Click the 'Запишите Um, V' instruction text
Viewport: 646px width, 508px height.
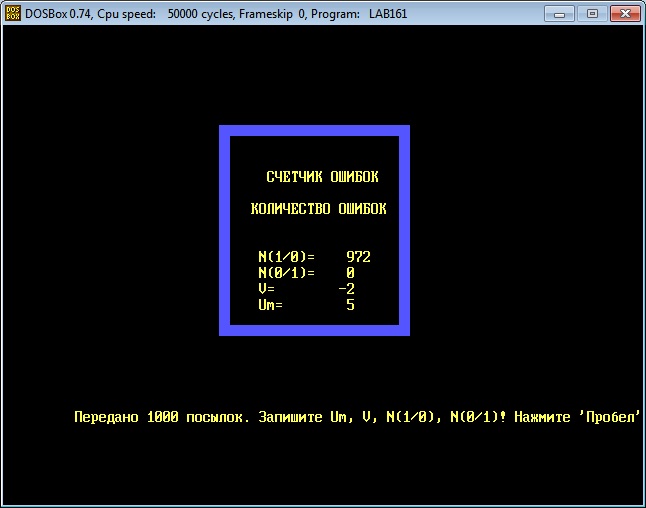(315, 417)
